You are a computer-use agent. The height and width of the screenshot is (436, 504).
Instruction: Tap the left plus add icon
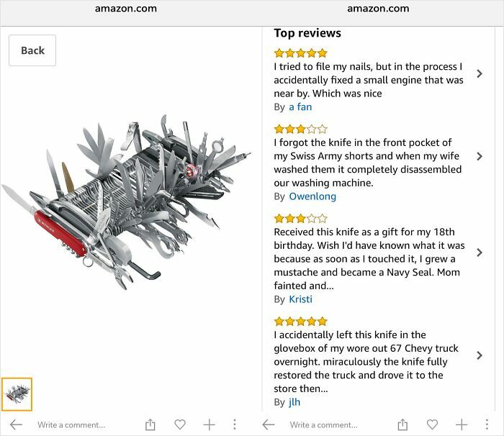click(x=209, y=424)
